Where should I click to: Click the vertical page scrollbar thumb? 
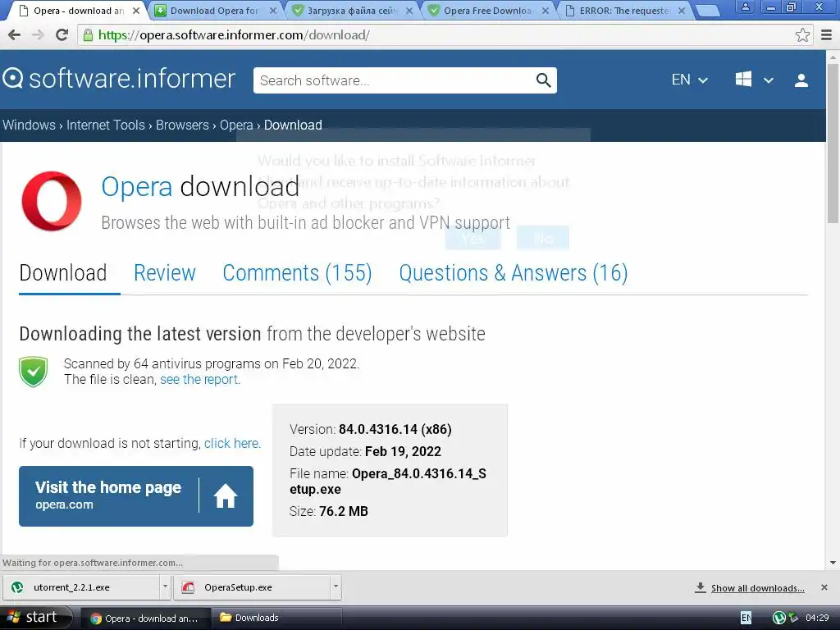pos(833,144)
